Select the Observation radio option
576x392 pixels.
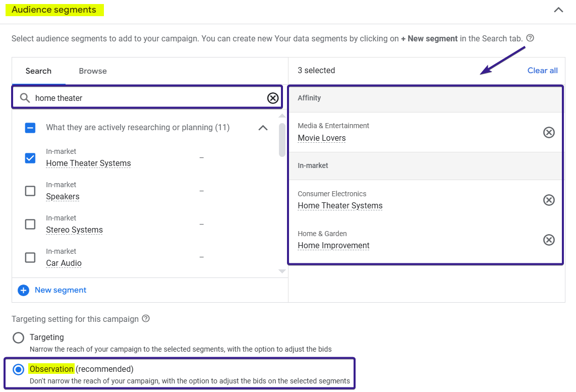[18, 369]
